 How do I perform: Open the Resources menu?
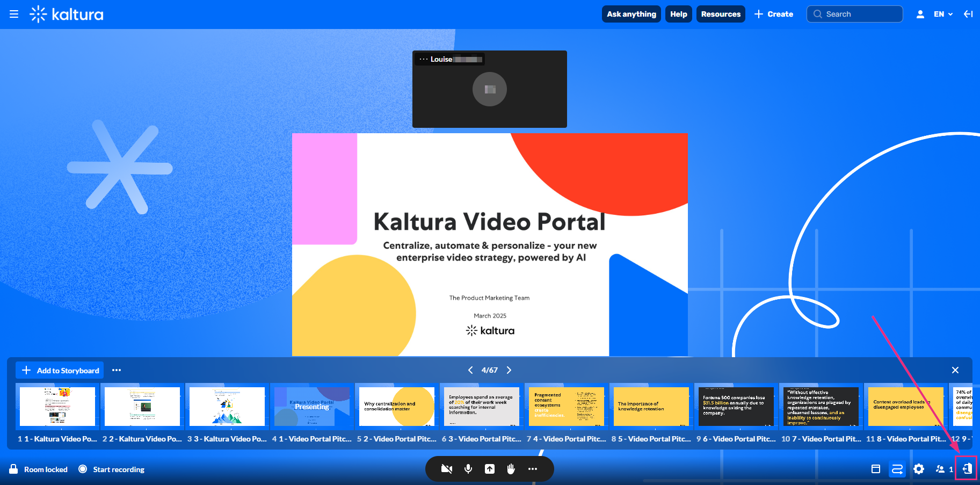click(x=721, y=14)
